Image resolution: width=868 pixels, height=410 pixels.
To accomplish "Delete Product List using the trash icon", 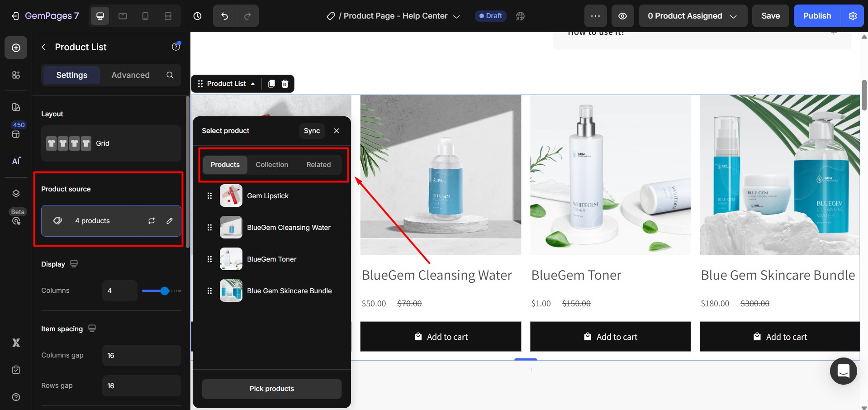I will [285, 84].
